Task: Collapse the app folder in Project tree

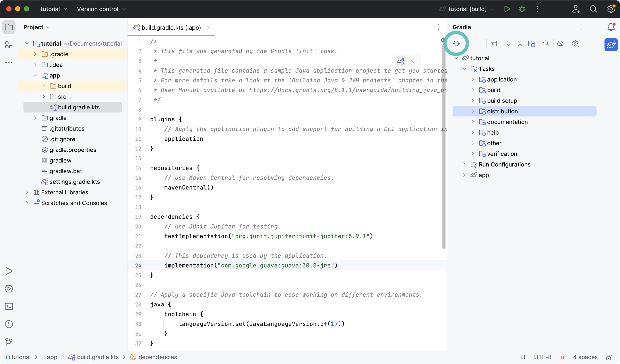Action: pyautogui.click(x=35, y=75)
